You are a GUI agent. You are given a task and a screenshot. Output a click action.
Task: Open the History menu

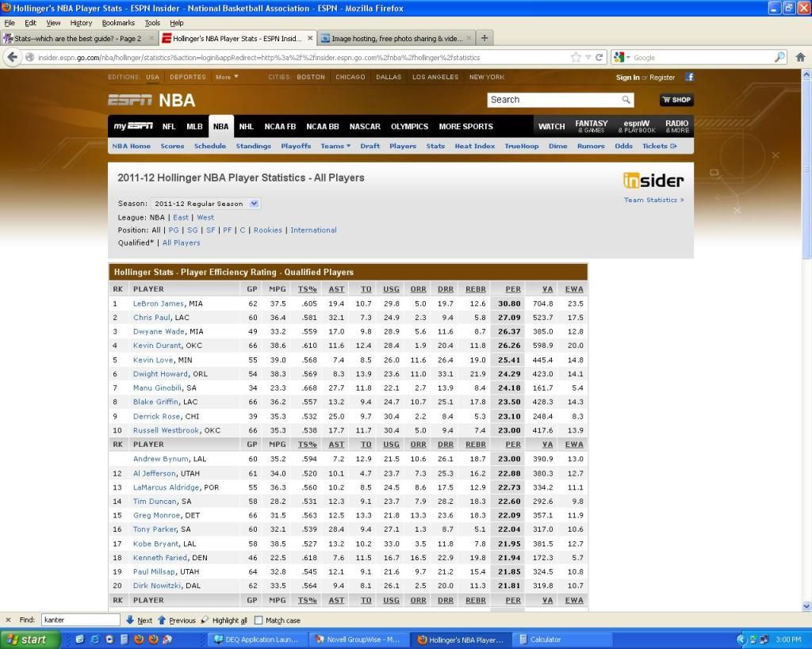[x=81, y=23]
